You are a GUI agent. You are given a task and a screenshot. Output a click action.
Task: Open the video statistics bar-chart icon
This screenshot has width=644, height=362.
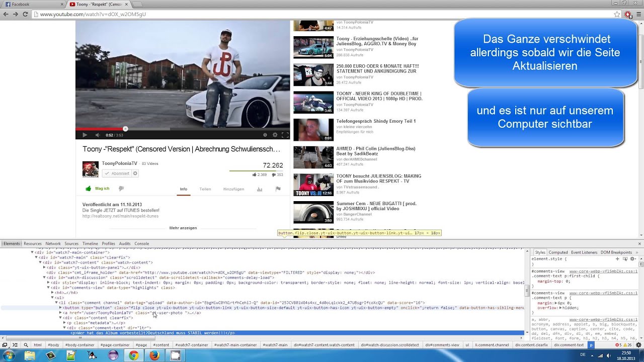pos(260,189)
